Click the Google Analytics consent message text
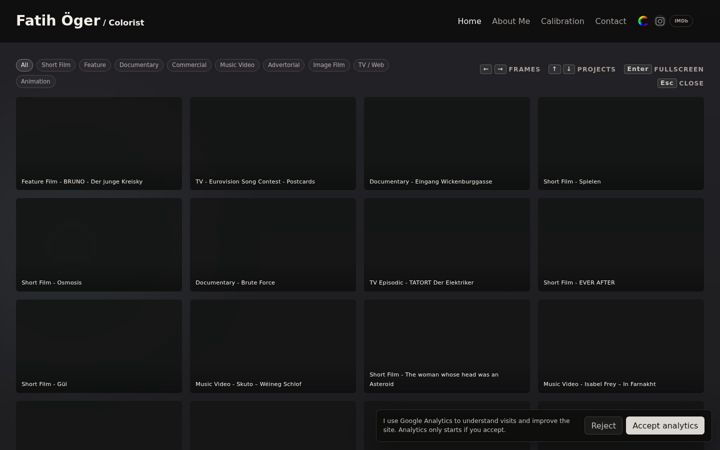720x450 pixels. pyautogui.click(x=476, y=425)
